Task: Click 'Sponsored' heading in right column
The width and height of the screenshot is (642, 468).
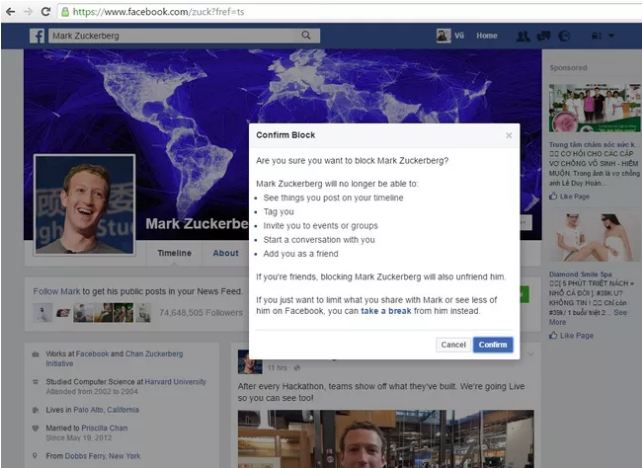Action: (568, 68)
